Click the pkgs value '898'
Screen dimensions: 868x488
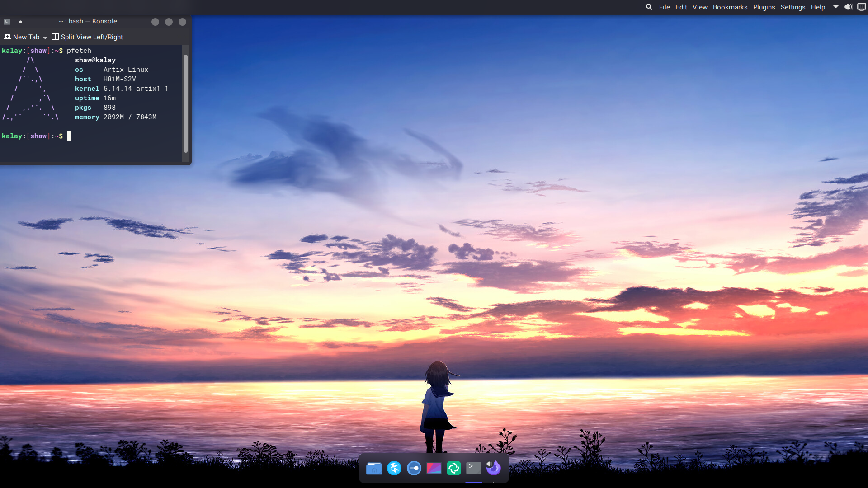109,108
